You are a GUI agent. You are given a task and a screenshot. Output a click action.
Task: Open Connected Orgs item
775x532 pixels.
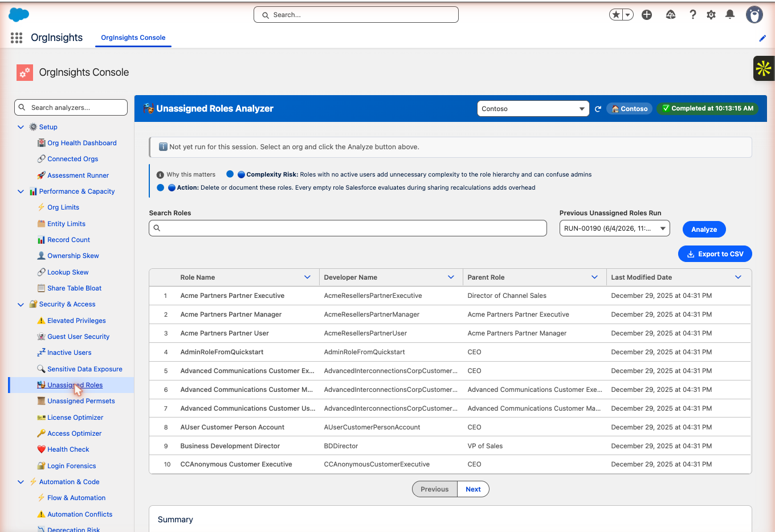point(73,159)
